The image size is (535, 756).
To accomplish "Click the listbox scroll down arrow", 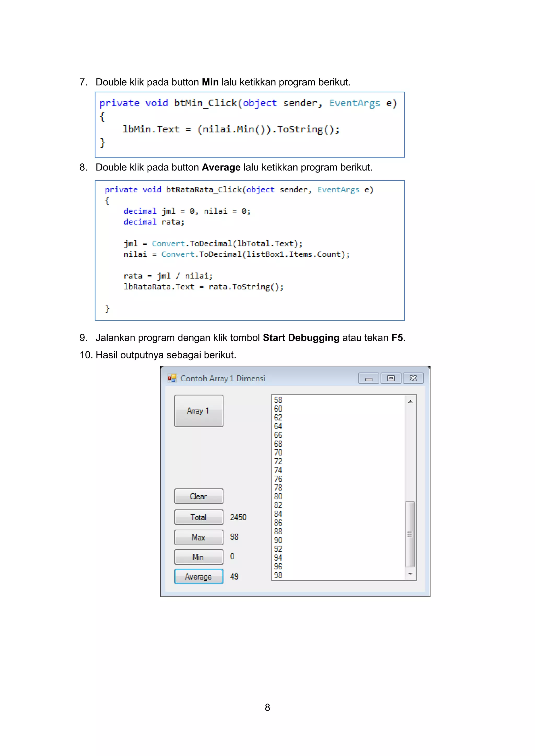I will pyautogui.click(x=410, y=574).
